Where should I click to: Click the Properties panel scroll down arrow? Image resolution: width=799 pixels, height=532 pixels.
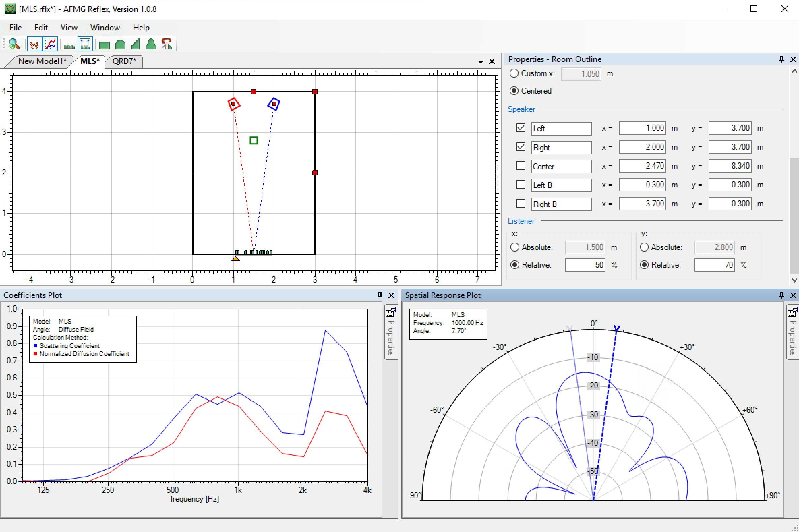(794, 280)
